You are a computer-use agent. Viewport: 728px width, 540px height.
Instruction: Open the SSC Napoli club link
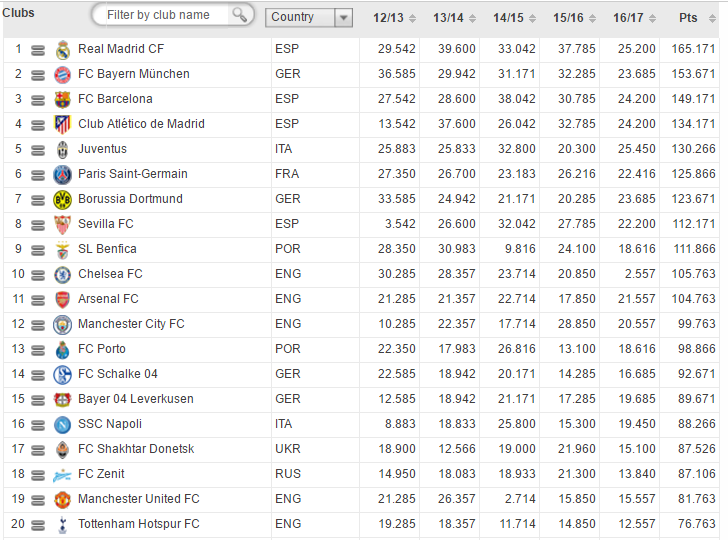coord(110,424)
